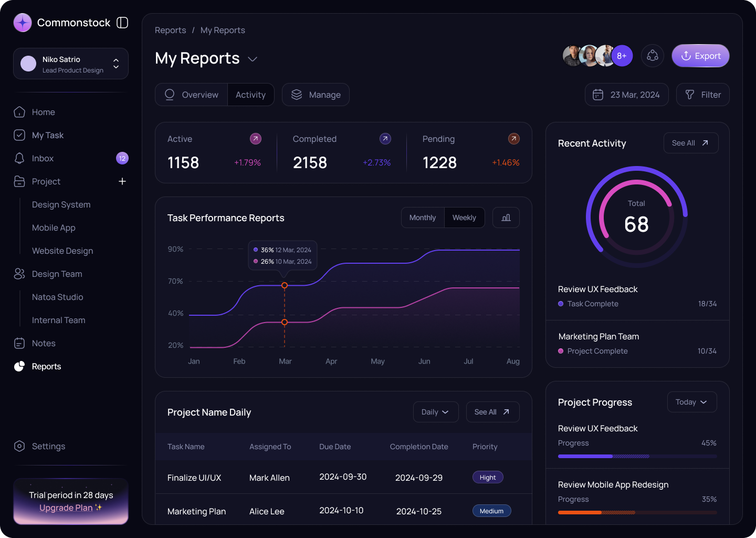Click the 8+ avatar group indicator
This screenshot has width=756, height=538.
point(622,55)
